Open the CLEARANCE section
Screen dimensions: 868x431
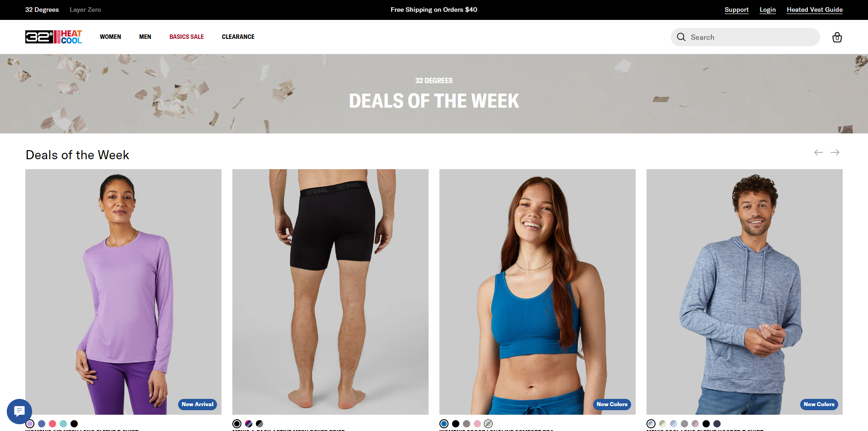click(x=238, y=37)
